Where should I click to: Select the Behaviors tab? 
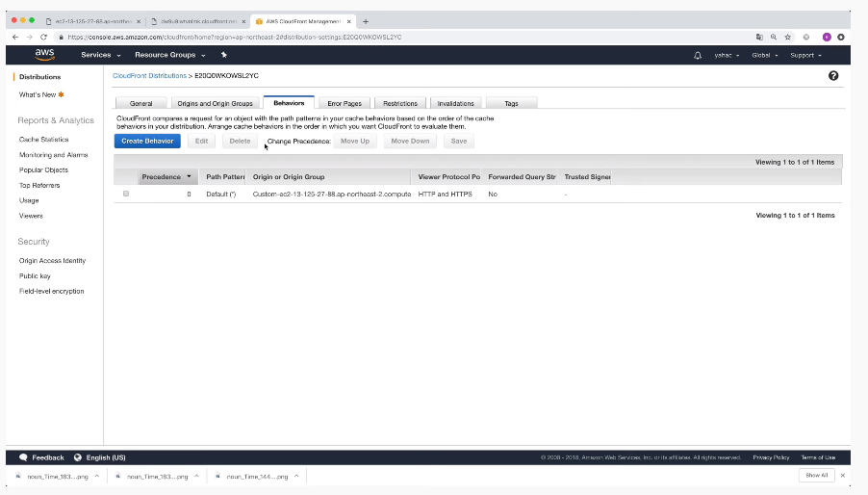[289, 103]
